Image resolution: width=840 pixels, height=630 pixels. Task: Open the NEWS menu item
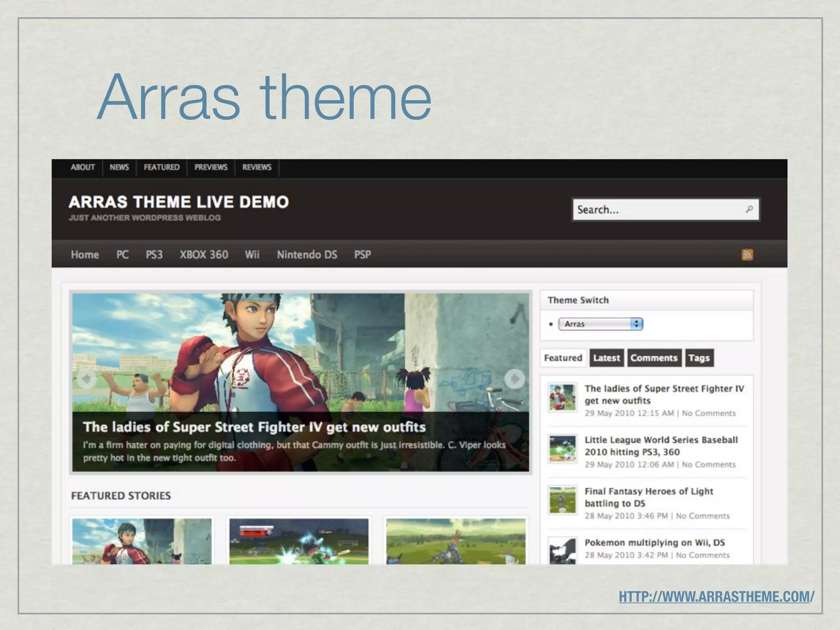pyautogui.click(x=119, y=167)
